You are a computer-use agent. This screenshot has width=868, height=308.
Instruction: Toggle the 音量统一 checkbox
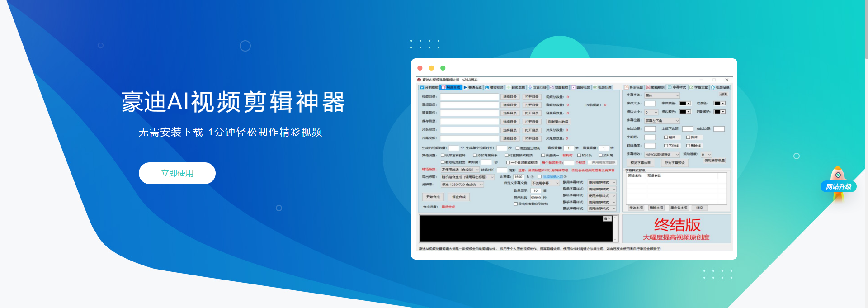[543, 155]
